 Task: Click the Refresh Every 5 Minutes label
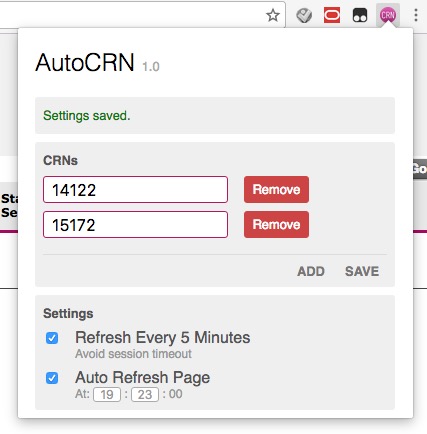(x=163, y=337)
